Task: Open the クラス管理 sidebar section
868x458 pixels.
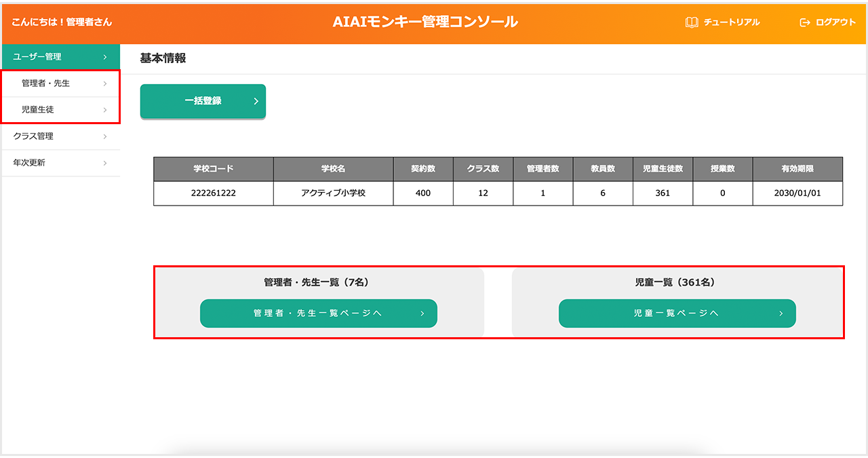Action: (33, 136)
